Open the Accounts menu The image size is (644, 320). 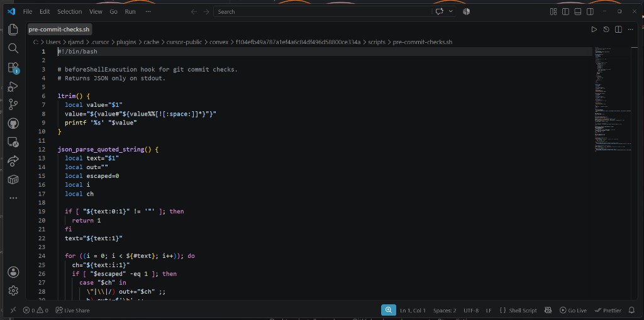(13, 272)
